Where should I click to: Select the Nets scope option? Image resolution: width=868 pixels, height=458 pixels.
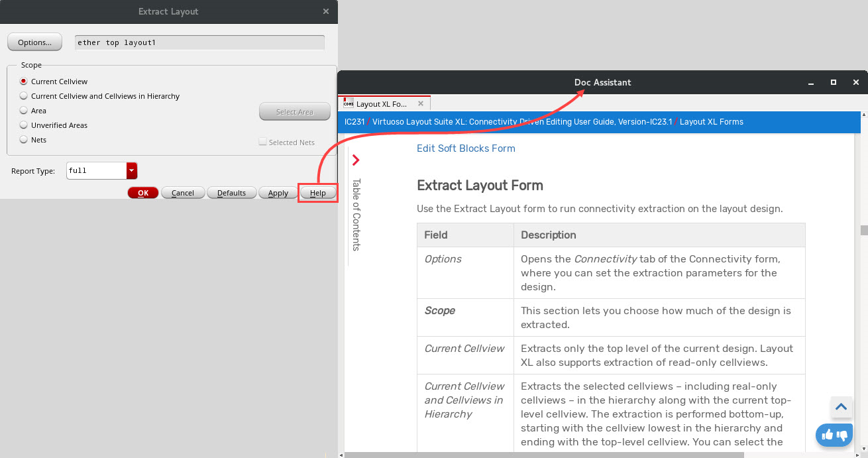tap(33, 140)
